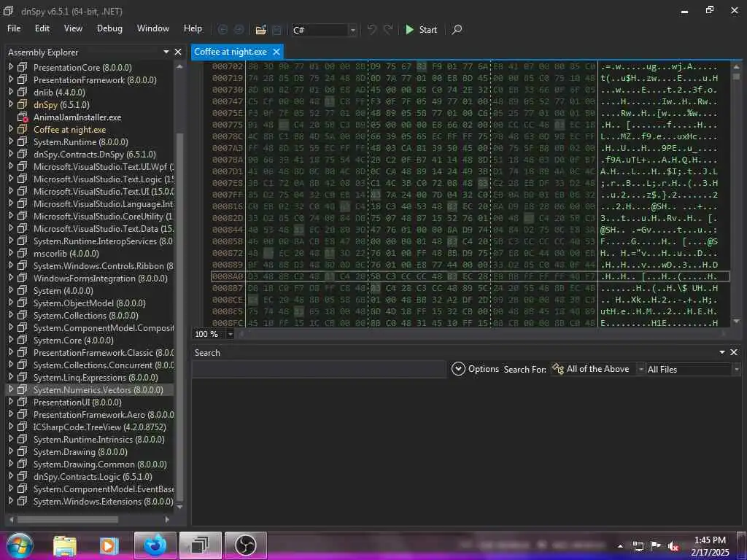Expand System.Numerics.Vectors node
747x560 pixels.
pyautogui.click(x=11, y=389)
